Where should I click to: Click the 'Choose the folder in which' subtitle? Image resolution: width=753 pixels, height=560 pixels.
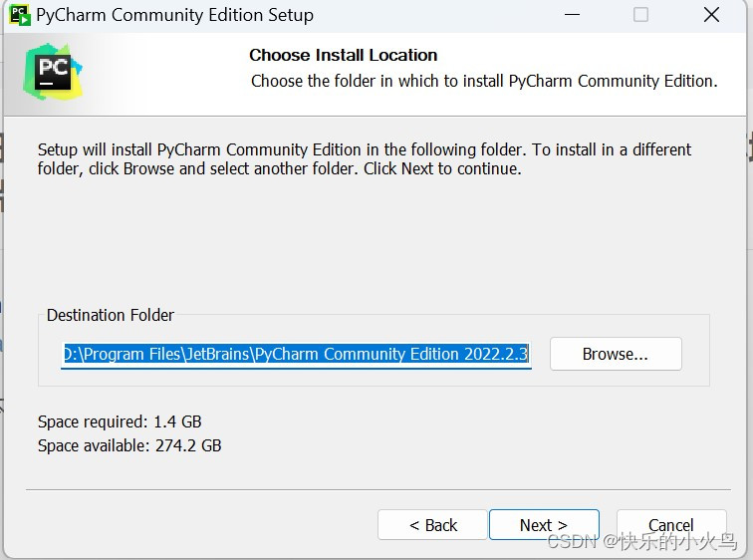coord(484,81)
